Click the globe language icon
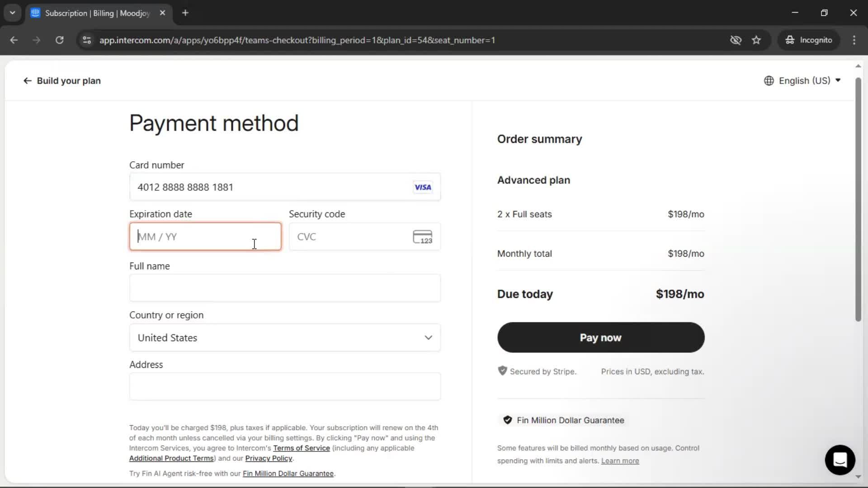The height and width of the screenshot is (488, 868). click(x=769, y=81)
